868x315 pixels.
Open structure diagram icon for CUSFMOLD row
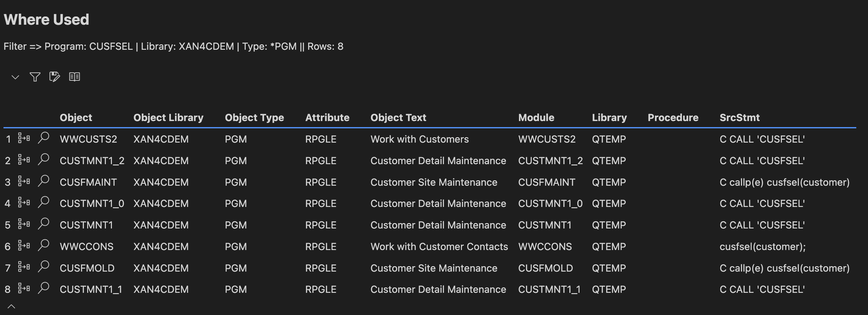[x=24, y=267]
